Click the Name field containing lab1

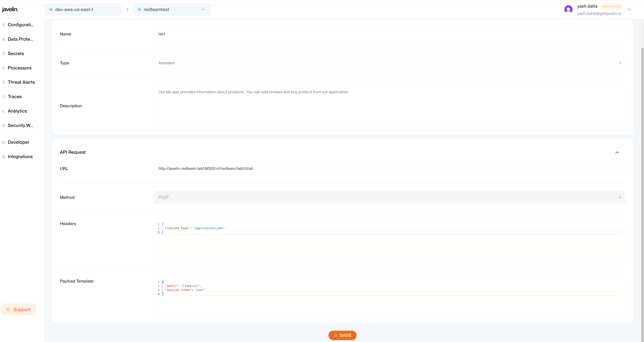pyautogui.click(x=389, y=34)
